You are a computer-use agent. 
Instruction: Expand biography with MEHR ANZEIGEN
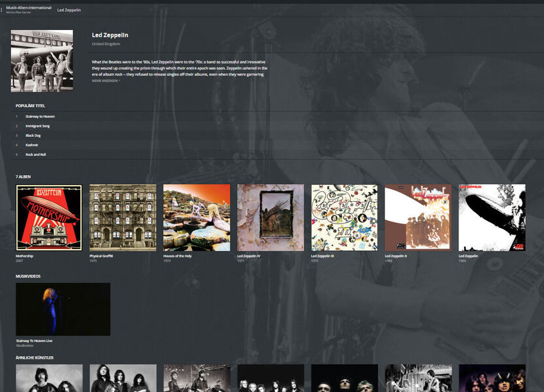coord(106,80)
